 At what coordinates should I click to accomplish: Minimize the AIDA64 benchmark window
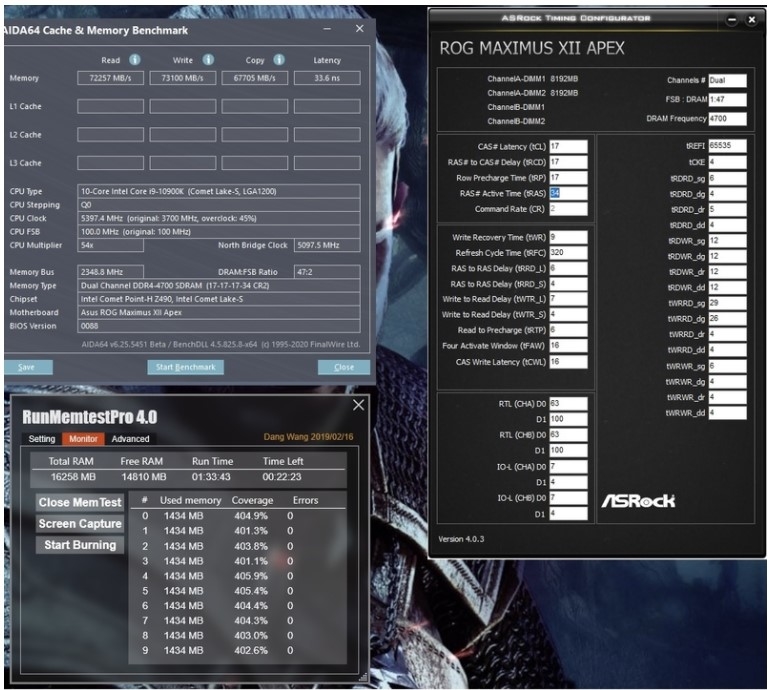point(327,29)
